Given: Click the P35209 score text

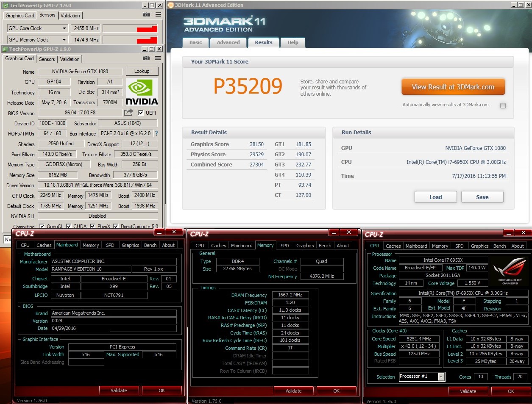Looking at the screenshot, I should pos(248,86).
